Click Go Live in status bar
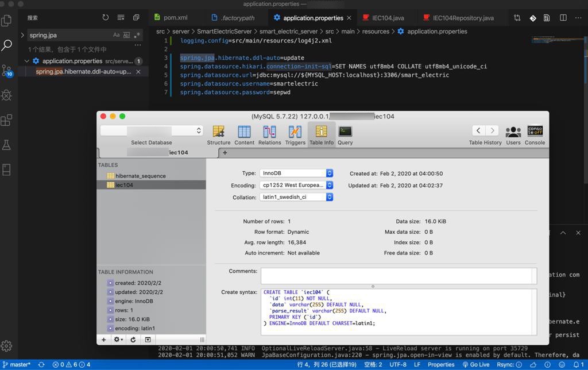 [x=475, y=364]
